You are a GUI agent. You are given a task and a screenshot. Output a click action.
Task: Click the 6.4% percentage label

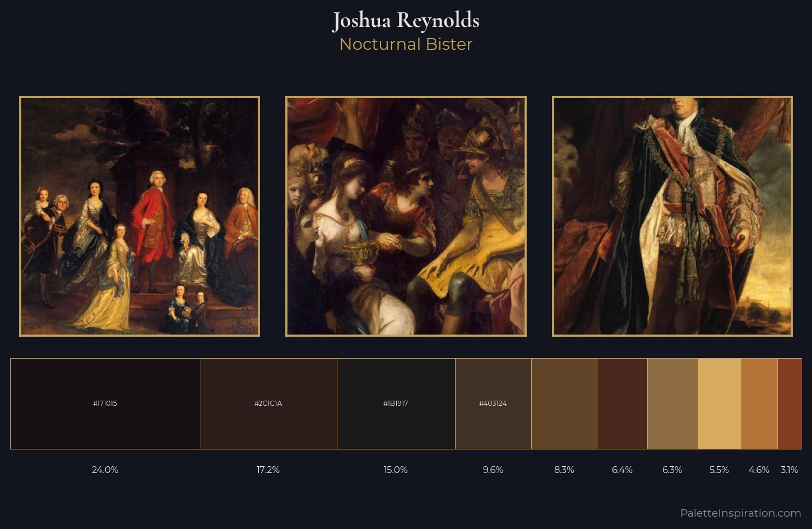pos(622,470)
